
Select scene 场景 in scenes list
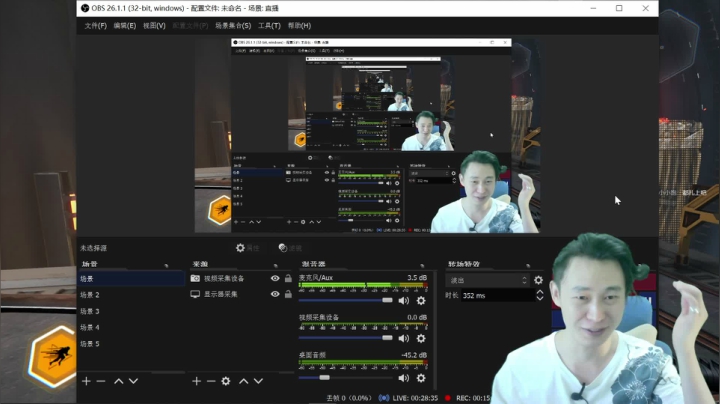click(x=131, y=279)
